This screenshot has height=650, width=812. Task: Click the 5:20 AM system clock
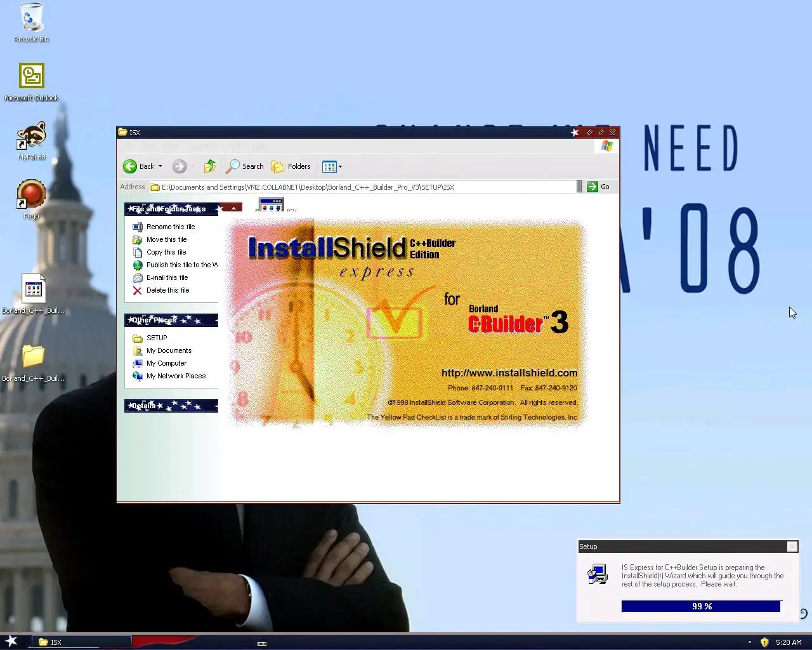coord(789,642)
